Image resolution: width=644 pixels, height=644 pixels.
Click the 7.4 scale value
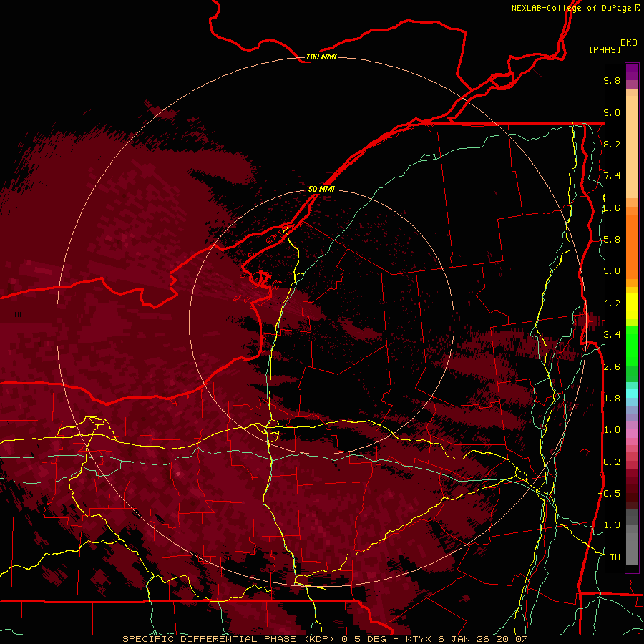[612, 176]
